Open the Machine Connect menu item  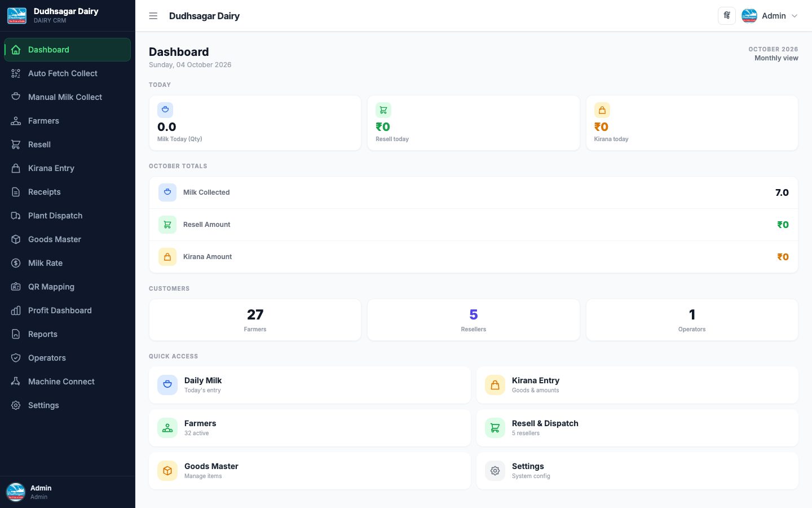click(x=68, y=382)
